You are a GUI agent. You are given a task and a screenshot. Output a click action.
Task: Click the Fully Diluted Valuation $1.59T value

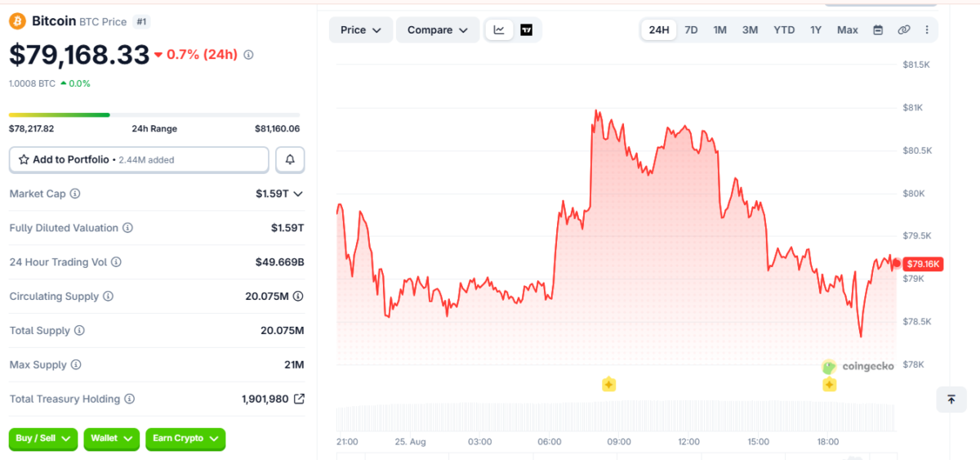click(x=287, y=228)
